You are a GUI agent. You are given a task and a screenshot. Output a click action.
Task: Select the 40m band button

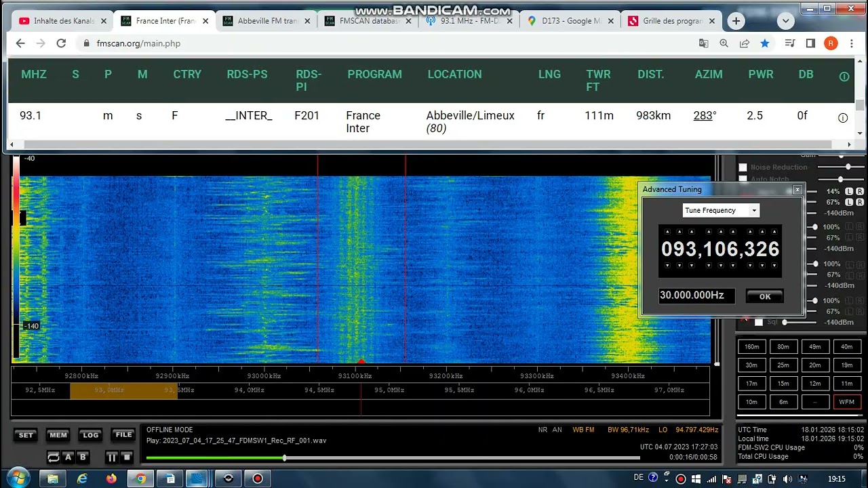[x=847, y=347]
